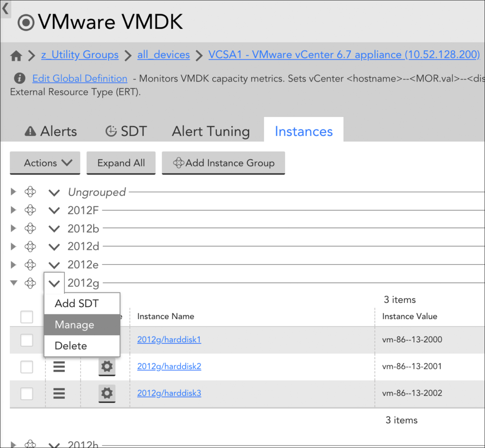Screen dimensions: 485x448
Task: Open the chevron menu for 2012e
Action: [54, 265]
